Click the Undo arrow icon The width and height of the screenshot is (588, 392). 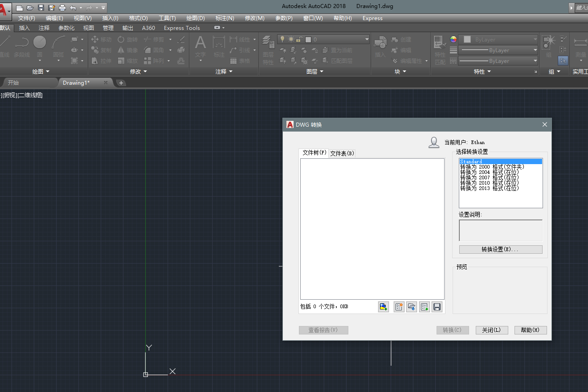[73, 8]
